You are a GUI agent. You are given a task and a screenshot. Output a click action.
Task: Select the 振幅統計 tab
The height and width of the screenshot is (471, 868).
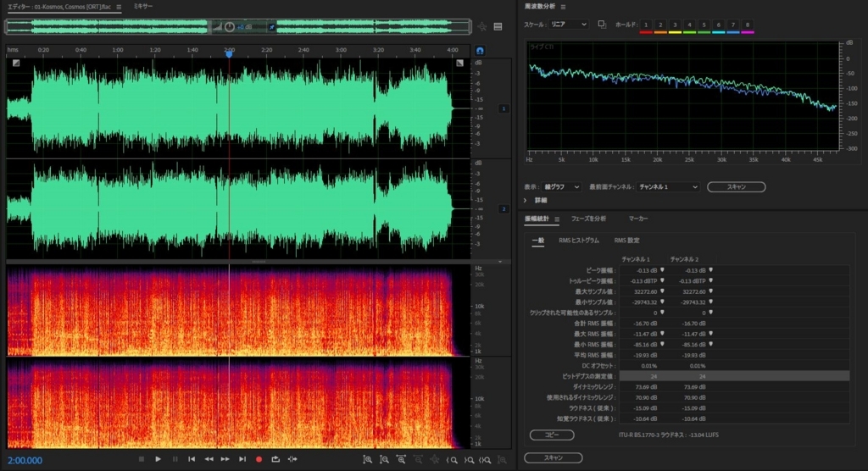[537, 219]
